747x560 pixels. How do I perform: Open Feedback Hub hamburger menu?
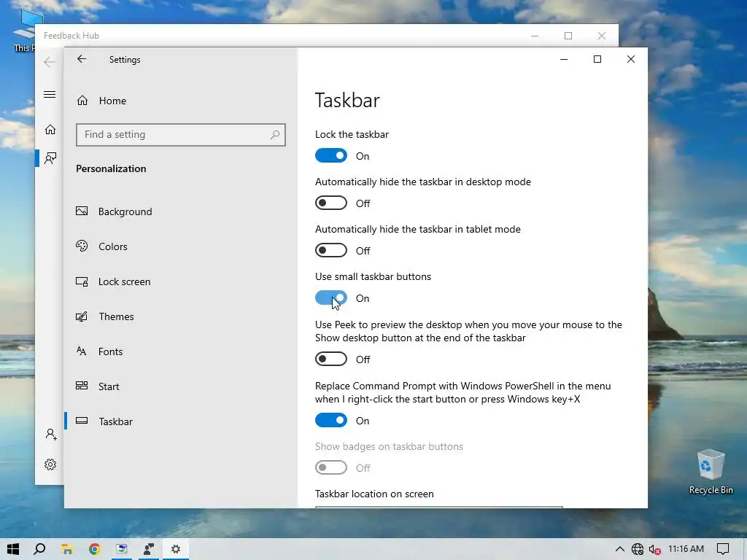click(x=50, y=94)
